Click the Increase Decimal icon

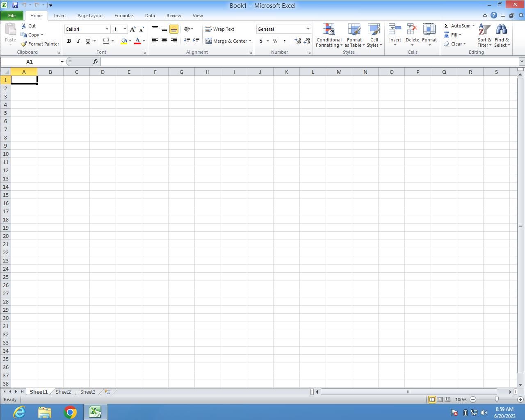pyautogui.click(x=297, y=41)
